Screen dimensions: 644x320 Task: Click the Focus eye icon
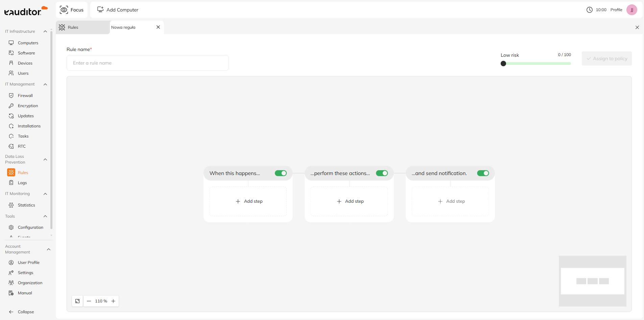(64, 10)
